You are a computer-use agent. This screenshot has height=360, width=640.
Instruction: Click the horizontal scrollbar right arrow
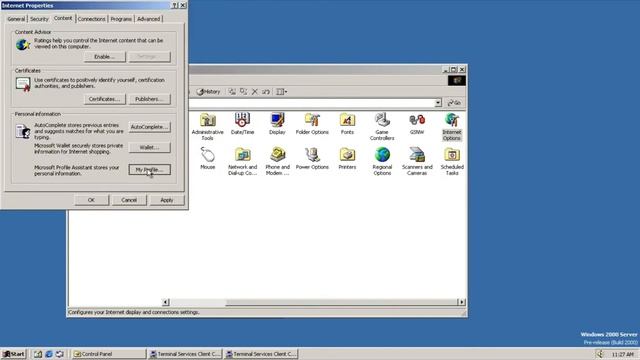[x=462, y=302]
